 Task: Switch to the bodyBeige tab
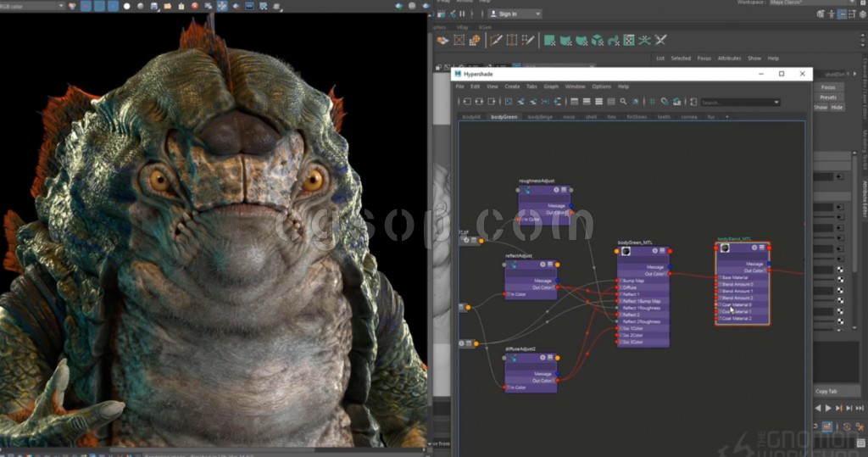539,117
